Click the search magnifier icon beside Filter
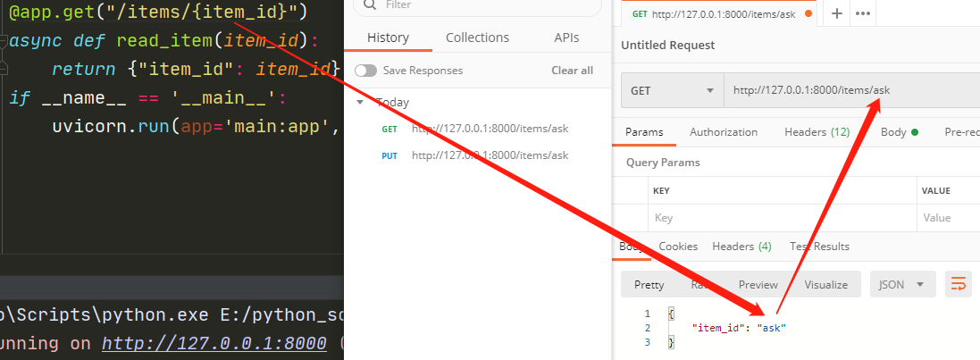Image resolution: width=980 pixels, height=360 pixels. (x=368, y=4)
